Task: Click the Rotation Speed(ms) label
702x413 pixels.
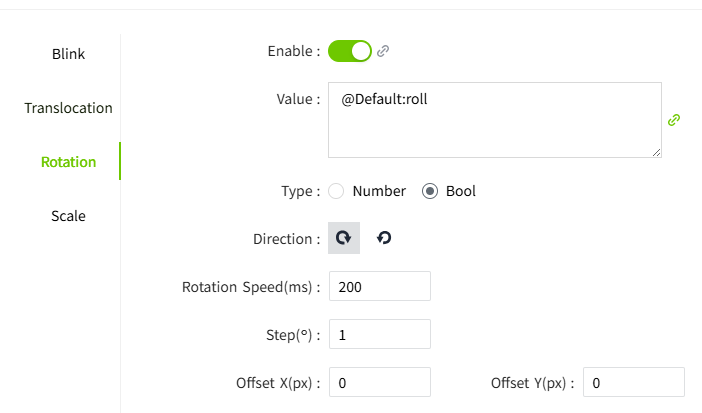Action: click(250, 287)
